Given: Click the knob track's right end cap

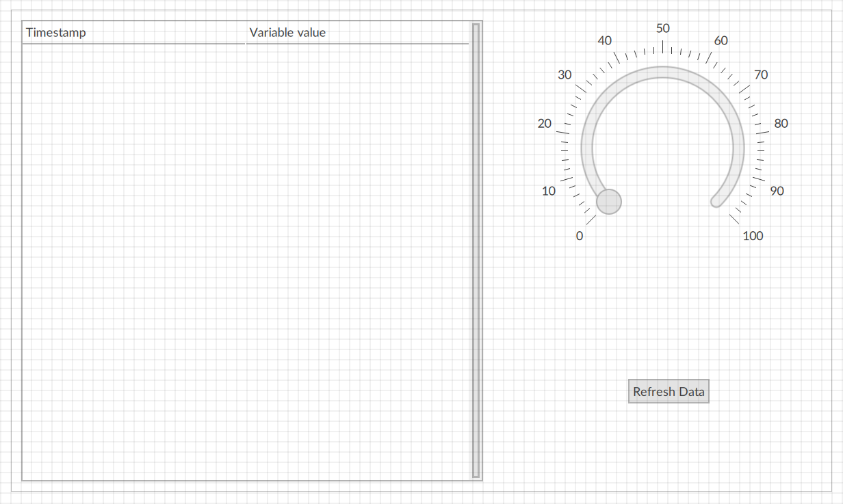Looking at the screenshot, I should tap(716, 201).
